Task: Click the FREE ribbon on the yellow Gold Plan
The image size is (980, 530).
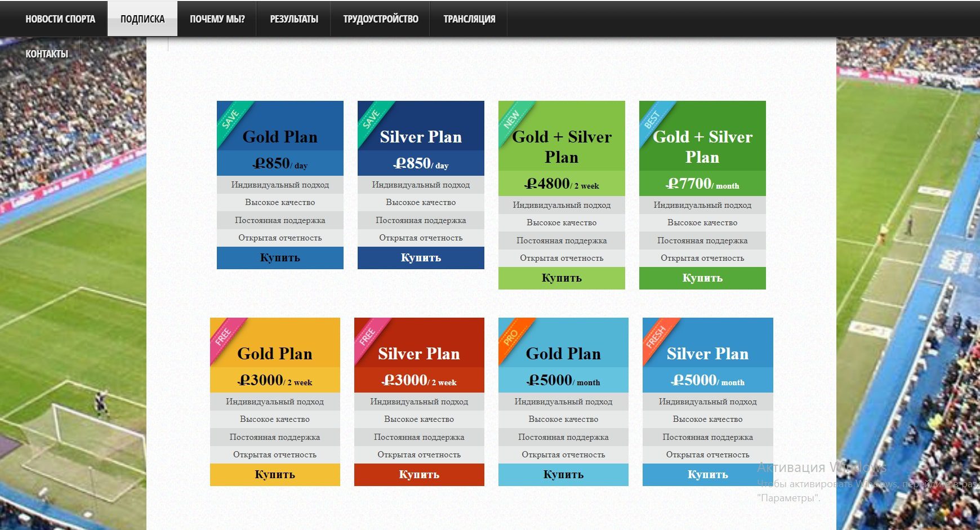Action: (224, 336)
